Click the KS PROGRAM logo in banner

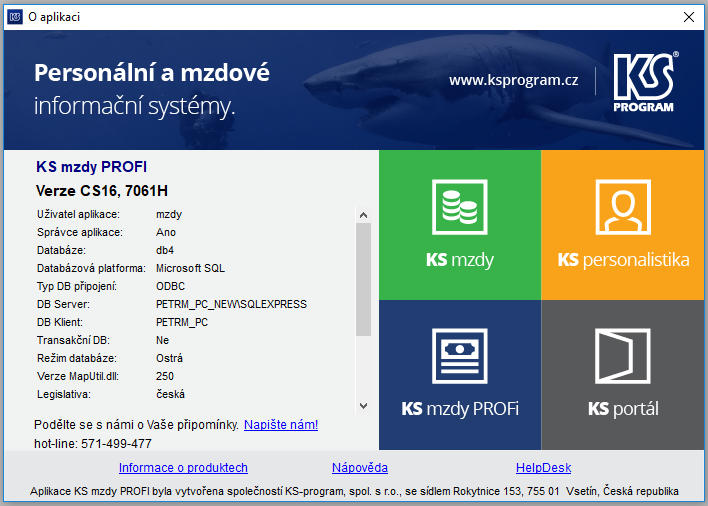pyautogui.click(x=645, y=82)
